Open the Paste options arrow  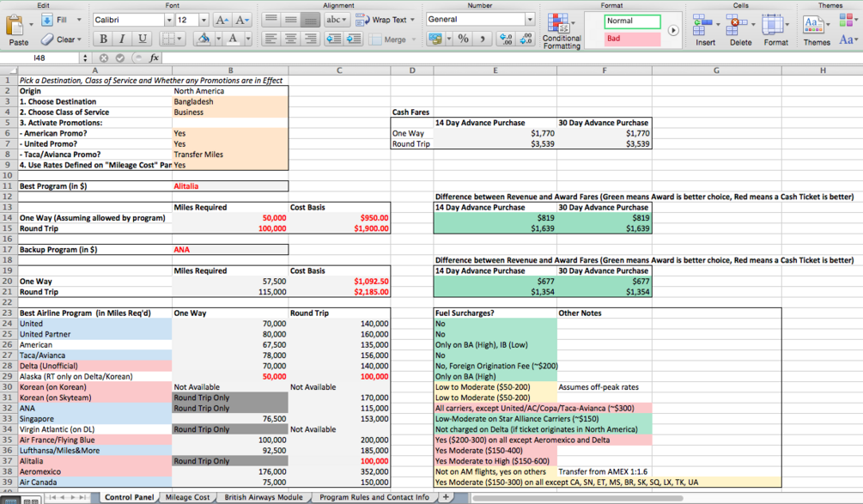click(x=31, y=25)
